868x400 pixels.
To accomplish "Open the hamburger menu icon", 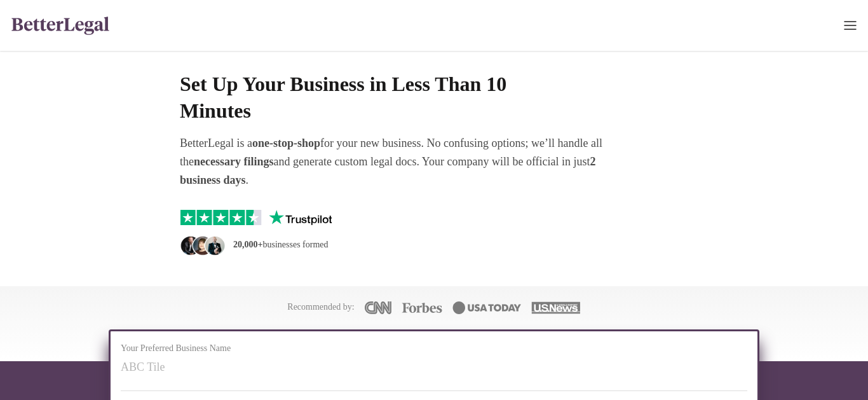I will click(x=850, y=25).
